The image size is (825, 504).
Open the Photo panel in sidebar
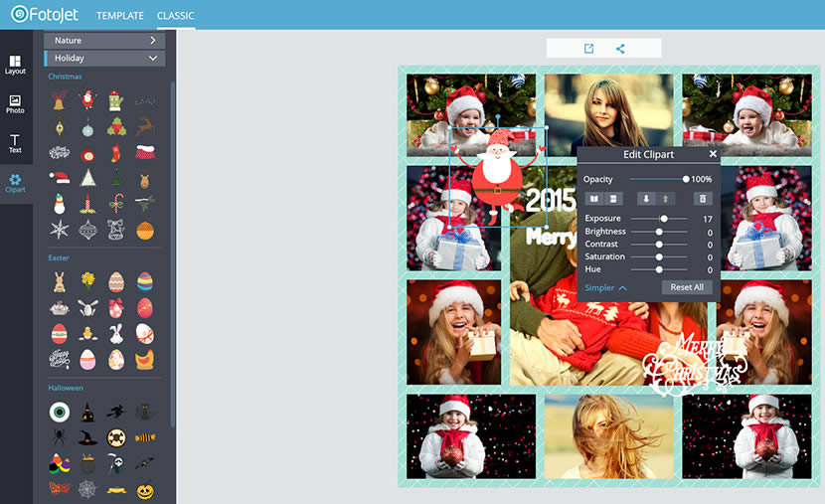[15, 104]
